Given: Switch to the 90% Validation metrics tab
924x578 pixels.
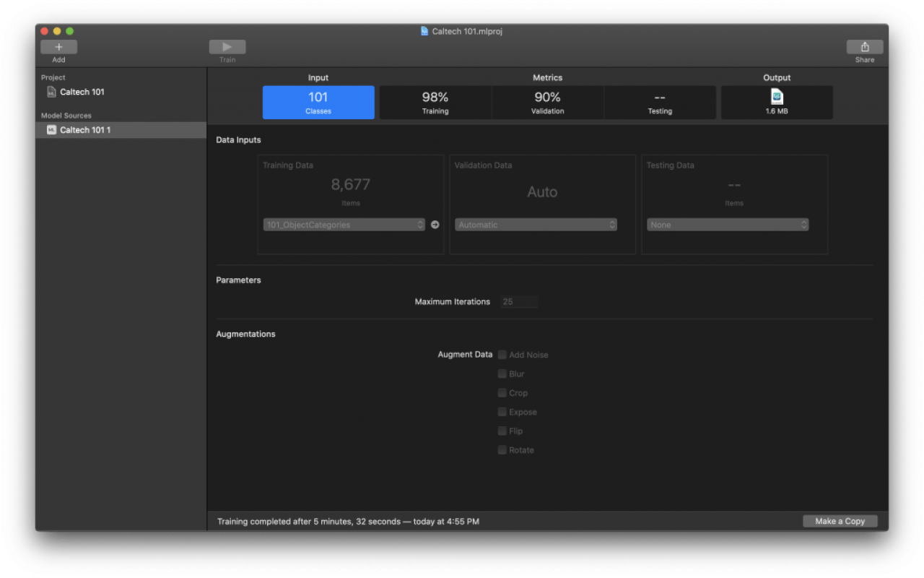Looking at the screenshot, I should pos(548,103).
